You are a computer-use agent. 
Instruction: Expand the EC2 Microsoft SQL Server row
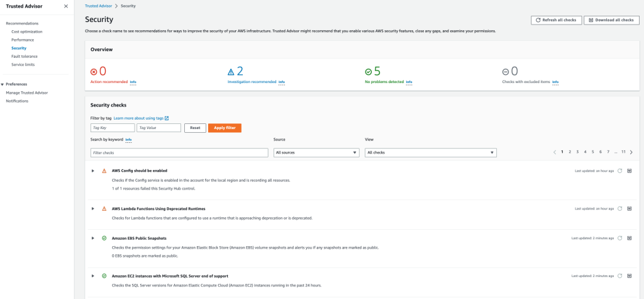click(93, 276)
